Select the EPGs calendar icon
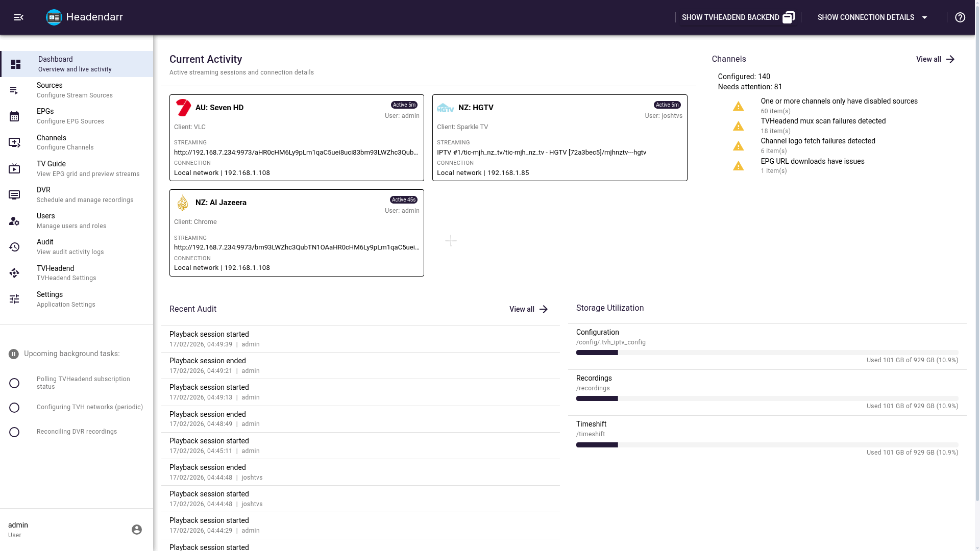 (14, 116)
